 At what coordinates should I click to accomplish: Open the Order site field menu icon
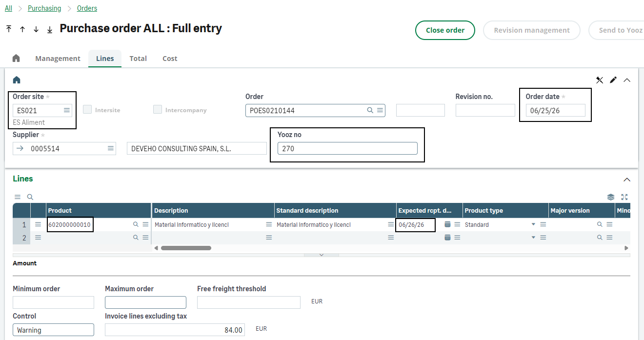coord(67,110)
